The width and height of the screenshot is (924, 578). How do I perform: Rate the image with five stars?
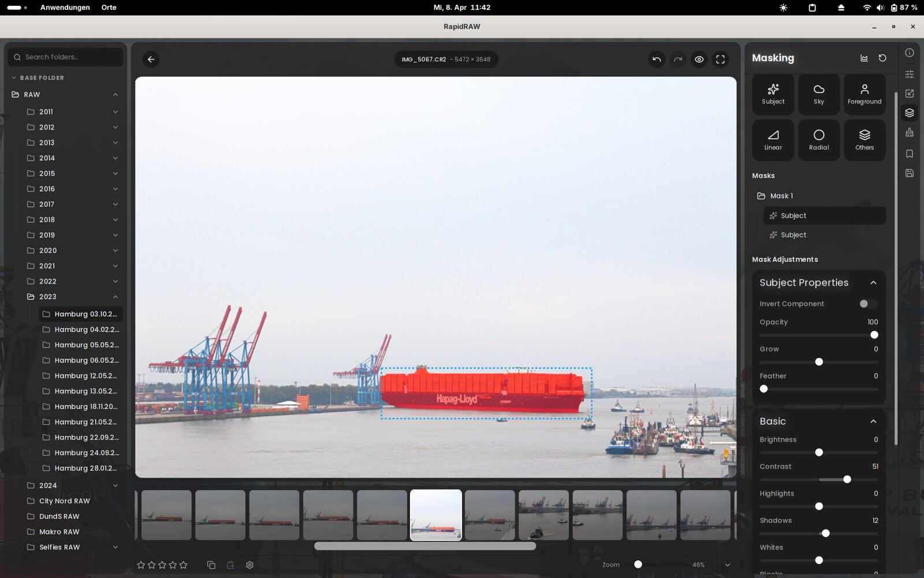tap(184, 565)
